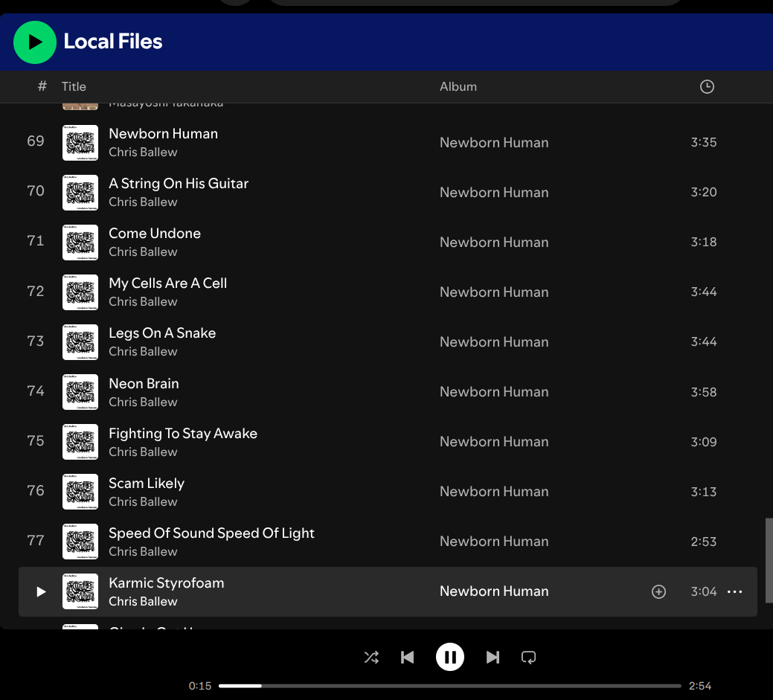
Task: Click the Neon Brain album thumbnail
Action: point(80,392)
